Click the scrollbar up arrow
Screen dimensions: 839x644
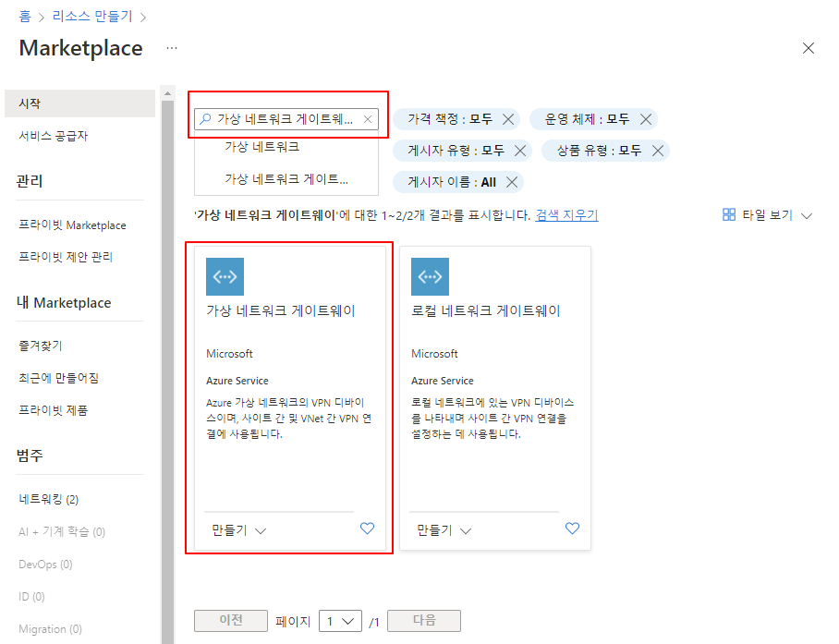pos(167,93)
